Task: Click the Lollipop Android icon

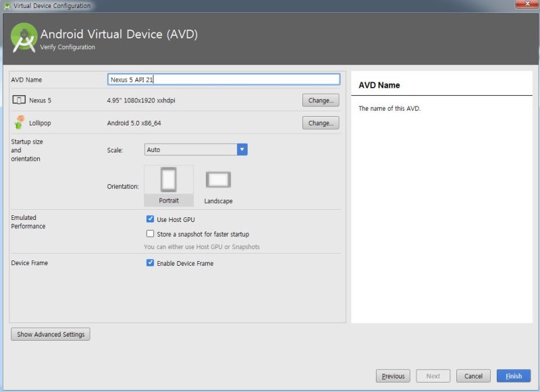Action: click(x=19, y=123)
